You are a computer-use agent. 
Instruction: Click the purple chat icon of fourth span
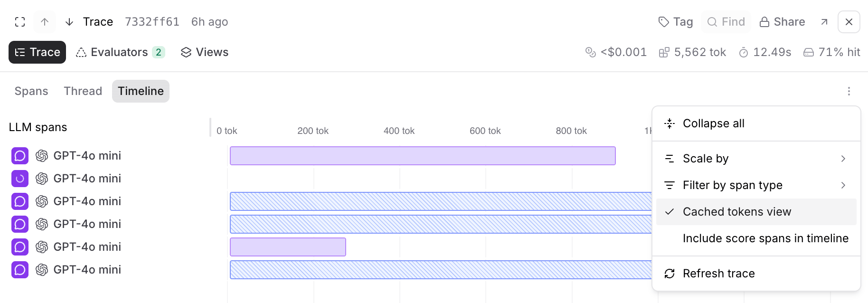coord(20,224)
